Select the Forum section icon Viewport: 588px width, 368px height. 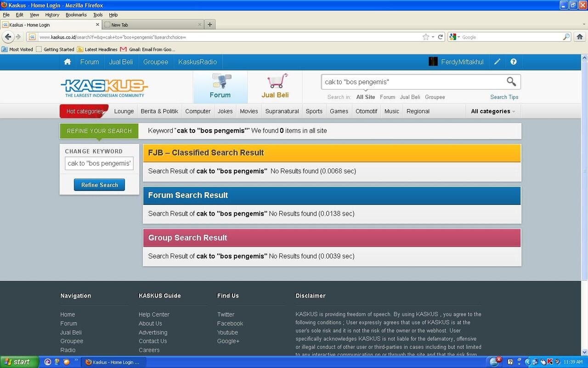coord(220,86)
